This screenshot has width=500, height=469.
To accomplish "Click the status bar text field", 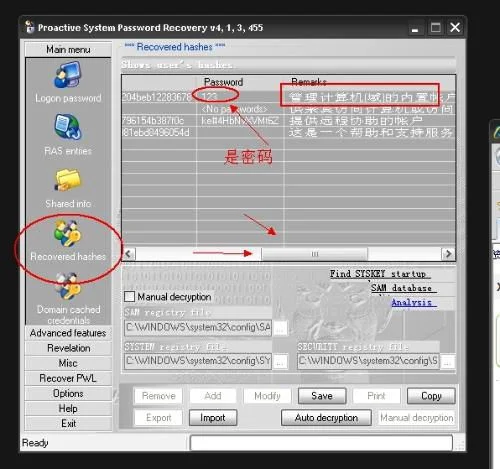I will (321, 443).
